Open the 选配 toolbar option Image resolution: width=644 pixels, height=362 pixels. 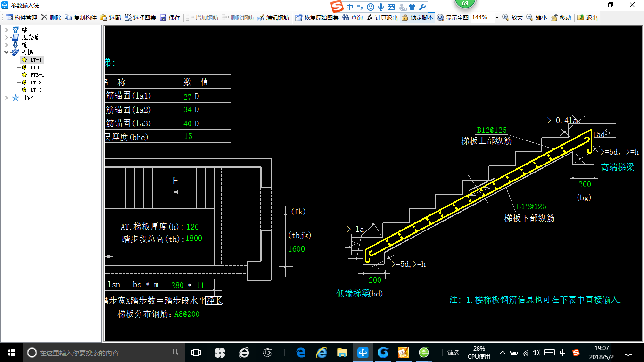pyautogui.click(x=110, y=17)
